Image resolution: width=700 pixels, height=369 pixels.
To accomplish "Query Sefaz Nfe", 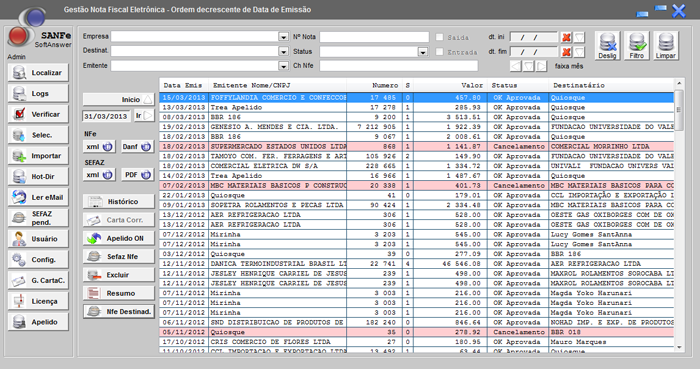I will click(x=119, y=257).
